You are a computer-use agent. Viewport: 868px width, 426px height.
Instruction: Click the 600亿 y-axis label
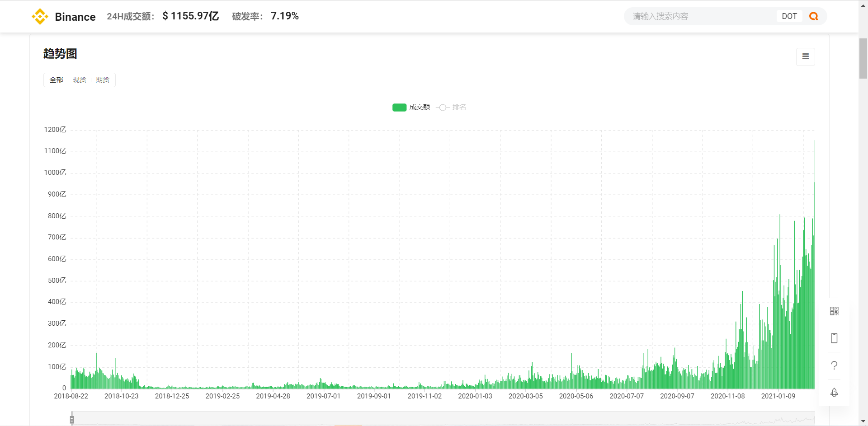57,259
